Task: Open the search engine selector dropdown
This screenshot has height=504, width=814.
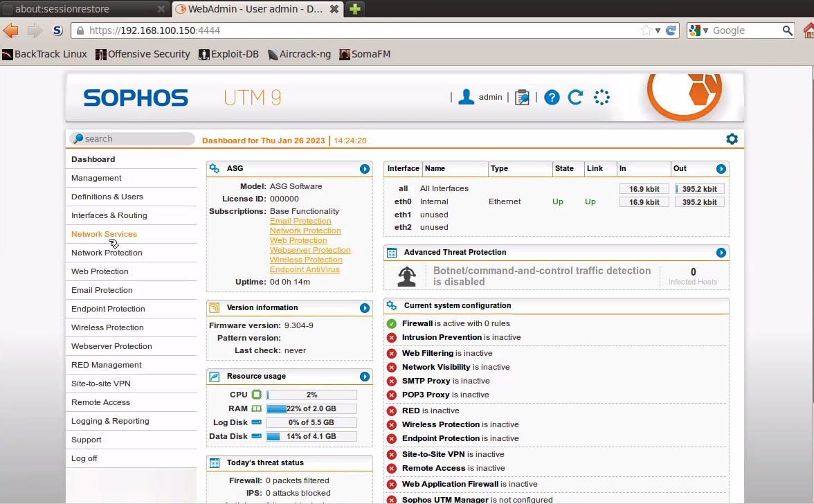Action: [698, 30]
